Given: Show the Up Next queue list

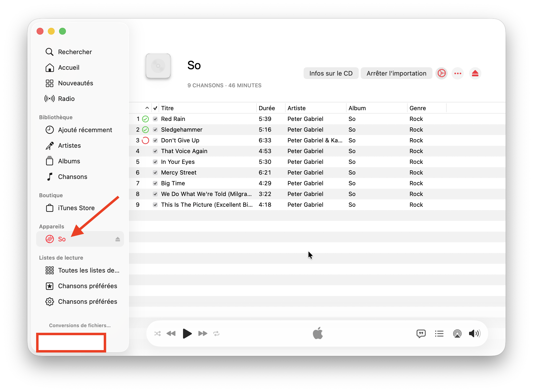Looking at the screenshot, I should 439,333.
